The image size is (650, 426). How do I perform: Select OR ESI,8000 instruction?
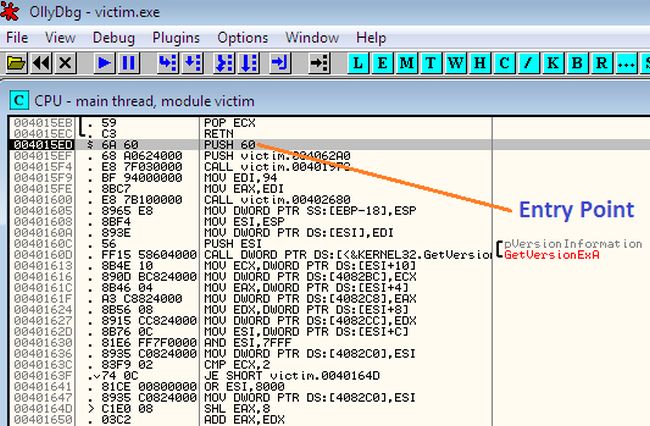point(244,387)
